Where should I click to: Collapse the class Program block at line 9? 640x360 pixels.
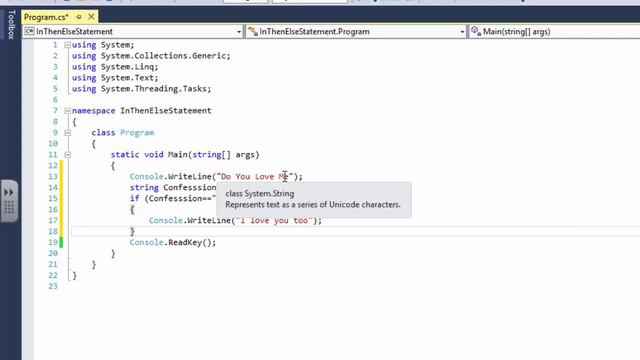point(67,133)
